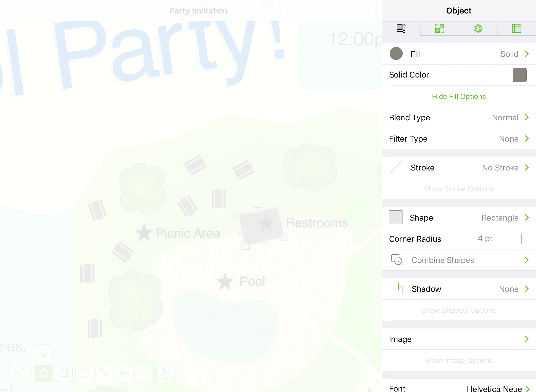Click Hide Fill Options link
Image resolution: width=536 pixels, height=392 pixels.
[x=459, y=96]
